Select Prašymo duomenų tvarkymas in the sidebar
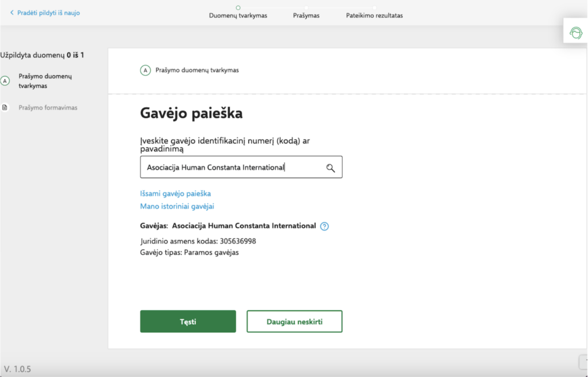The height and width of the screenshot is (377, 588). 45,81
